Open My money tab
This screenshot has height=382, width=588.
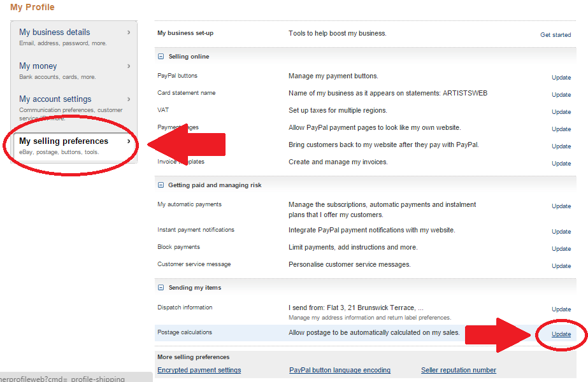click(74, 70)
